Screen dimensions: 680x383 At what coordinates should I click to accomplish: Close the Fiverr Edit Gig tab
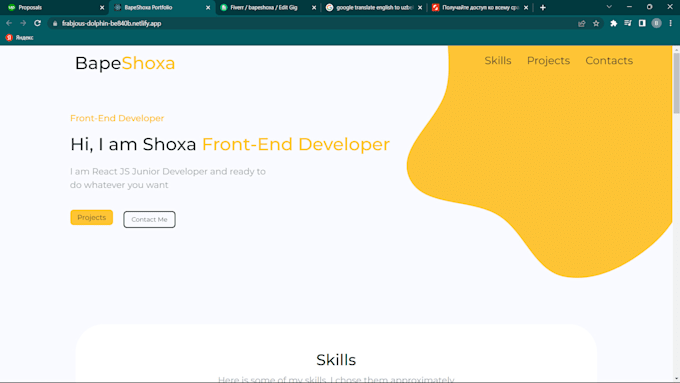tap(314, 7)
